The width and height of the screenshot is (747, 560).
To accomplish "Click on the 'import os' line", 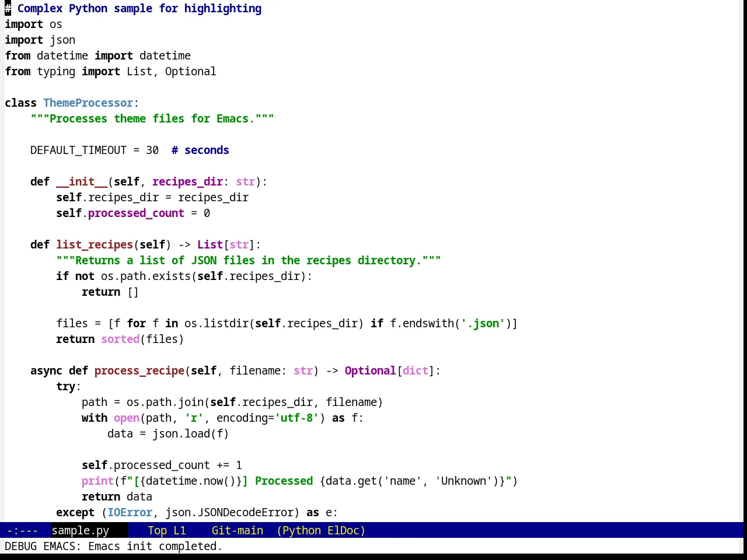I will pyautogui.click(x=33, y=24).
